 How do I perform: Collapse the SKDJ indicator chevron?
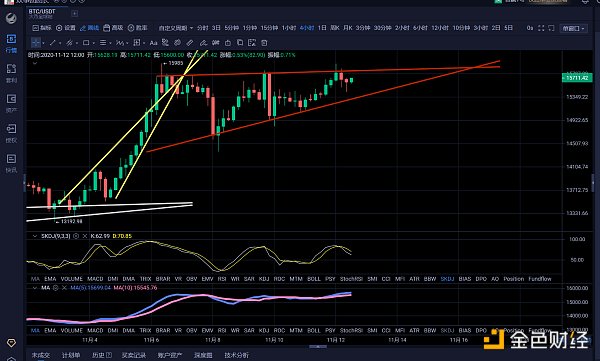[35, 236]
